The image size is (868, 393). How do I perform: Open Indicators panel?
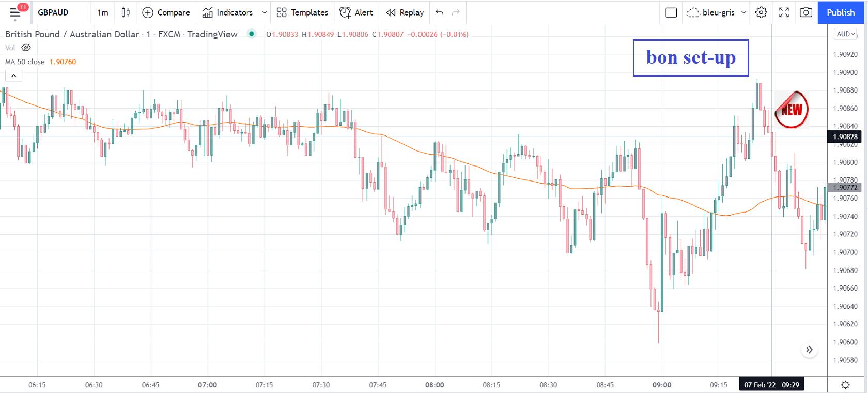tap(228, 12)
